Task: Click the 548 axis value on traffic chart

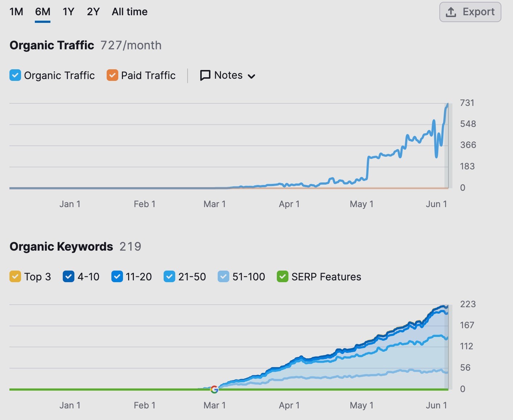Action: [468, 124]
